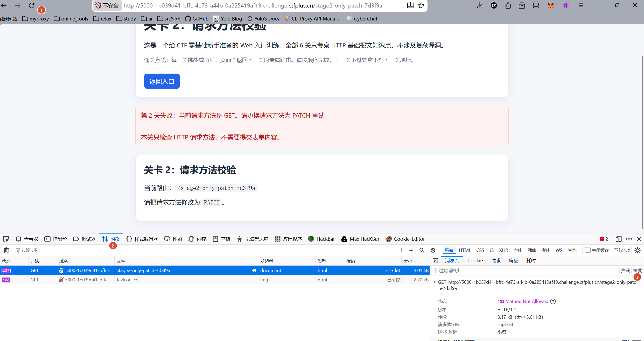Image resolution: width=644 pixels, height=341 pixels.
Task: Expand the GET request URL details
Action: pyautogui.click(x=435, y=282)
